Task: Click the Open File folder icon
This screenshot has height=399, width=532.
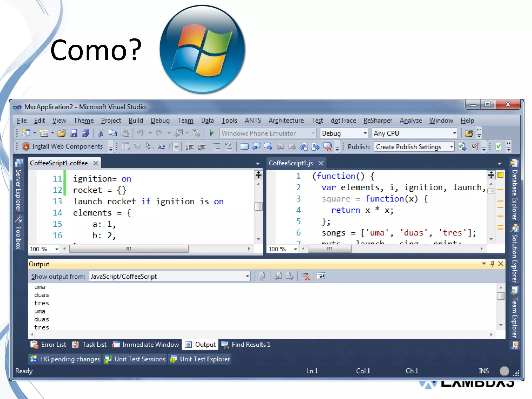Action: (x=62, y=133)
